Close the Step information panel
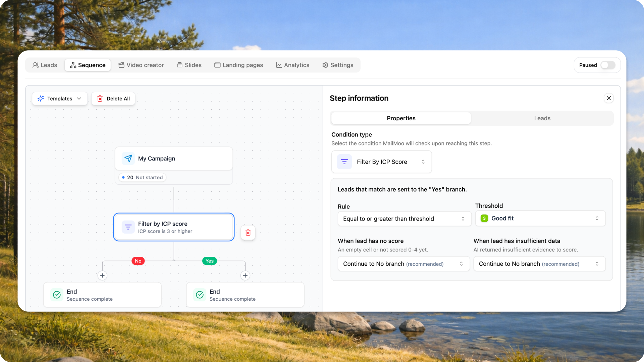 (x=609, y=98)
